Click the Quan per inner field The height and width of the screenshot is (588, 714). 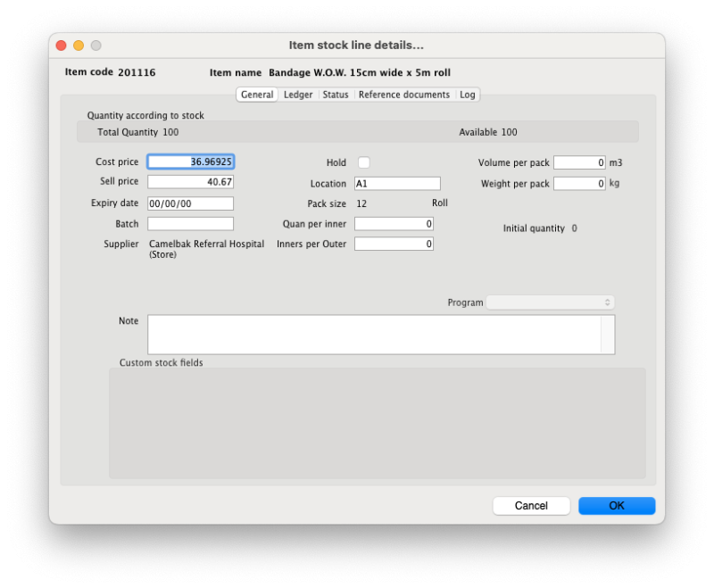tap(394, 224)
